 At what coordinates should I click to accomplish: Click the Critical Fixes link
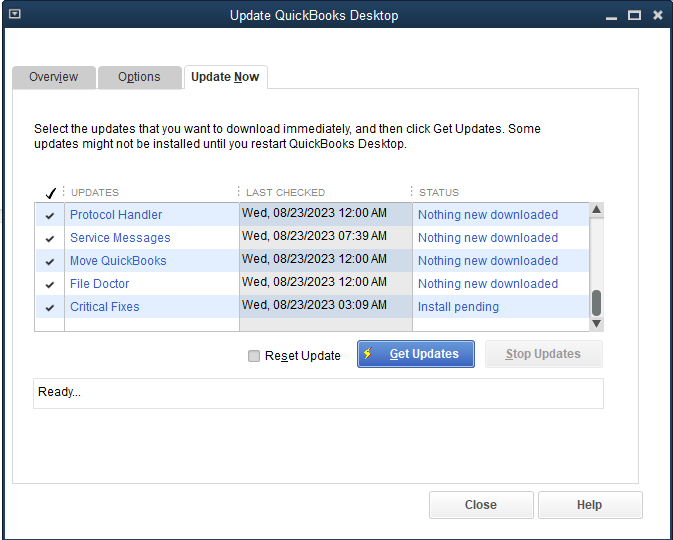pos(105,307)
